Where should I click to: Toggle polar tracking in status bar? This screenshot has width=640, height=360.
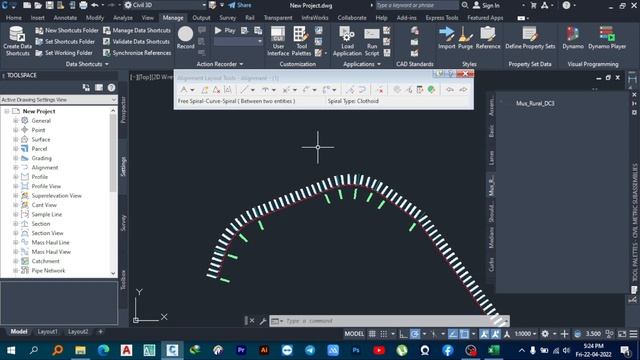pos(415,334)
